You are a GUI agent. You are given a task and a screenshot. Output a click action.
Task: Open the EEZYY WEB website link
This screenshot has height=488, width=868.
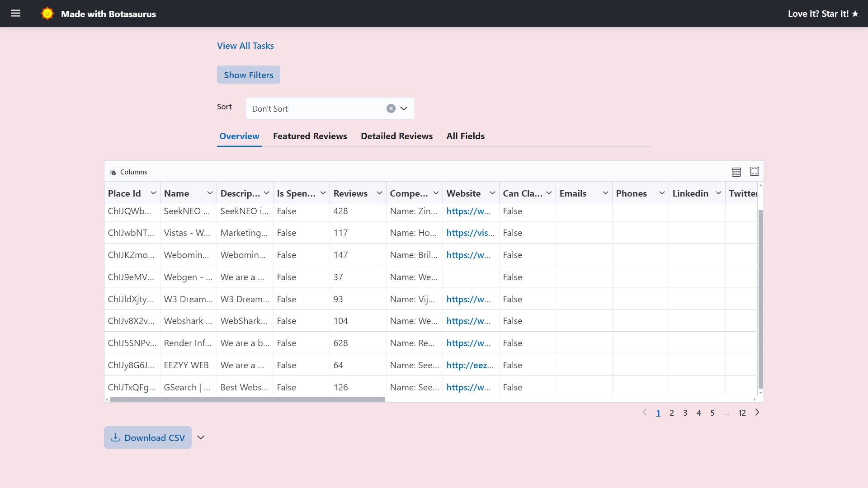point(470,365)
